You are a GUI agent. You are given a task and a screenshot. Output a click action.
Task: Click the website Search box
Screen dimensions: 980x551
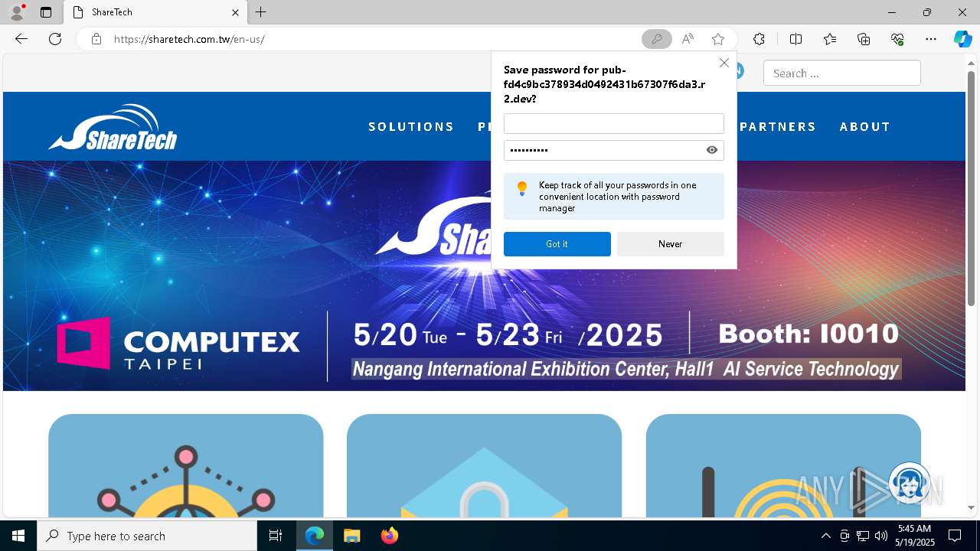pos(841,73)
